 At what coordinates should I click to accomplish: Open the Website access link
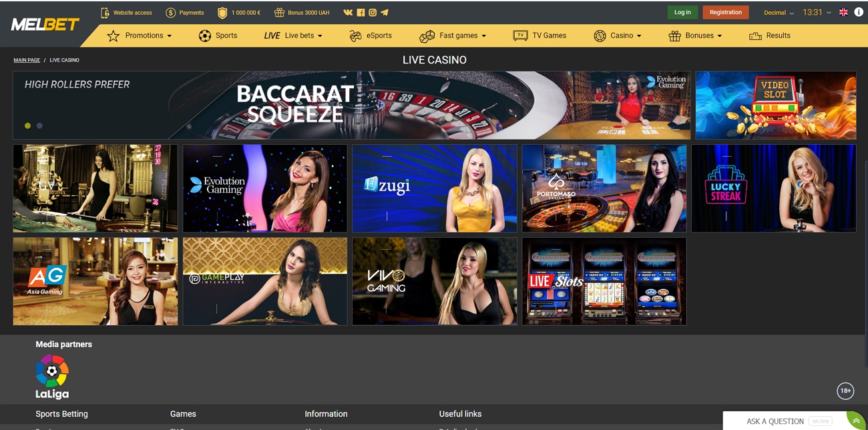[x=126, y=13]
